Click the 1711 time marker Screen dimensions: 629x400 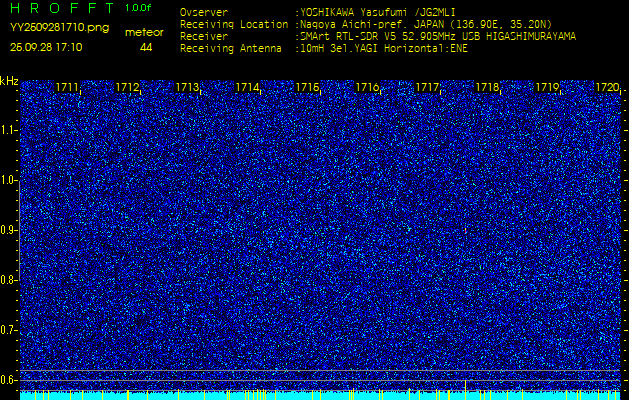click(68, 88)
